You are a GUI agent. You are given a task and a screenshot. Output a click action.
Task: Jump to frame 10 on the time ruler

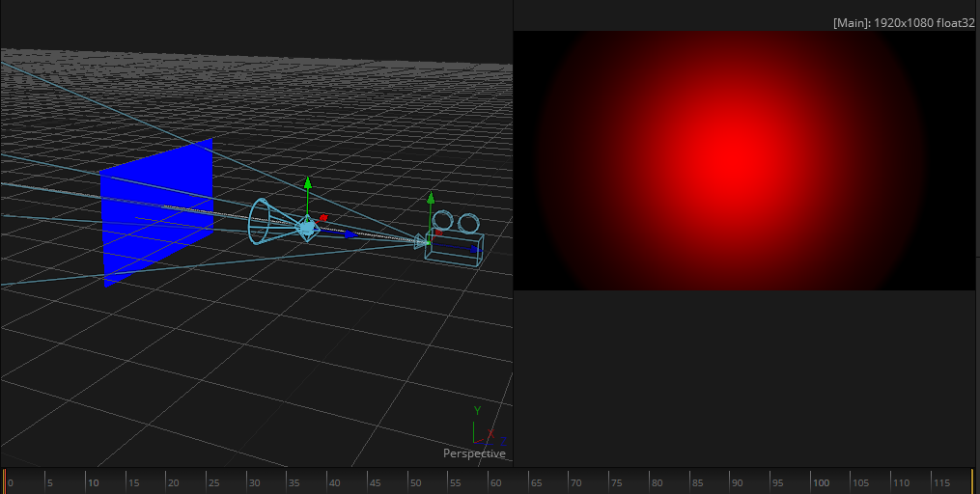click(93, 482)
